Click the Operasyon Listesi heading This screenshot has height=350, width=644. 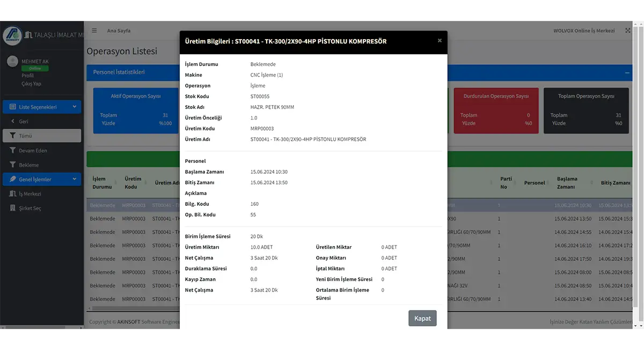(x=122, y=51)
